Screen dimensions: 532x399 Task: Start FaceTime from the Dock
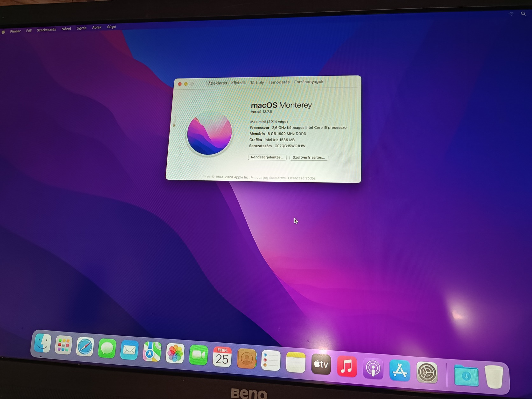198,355
